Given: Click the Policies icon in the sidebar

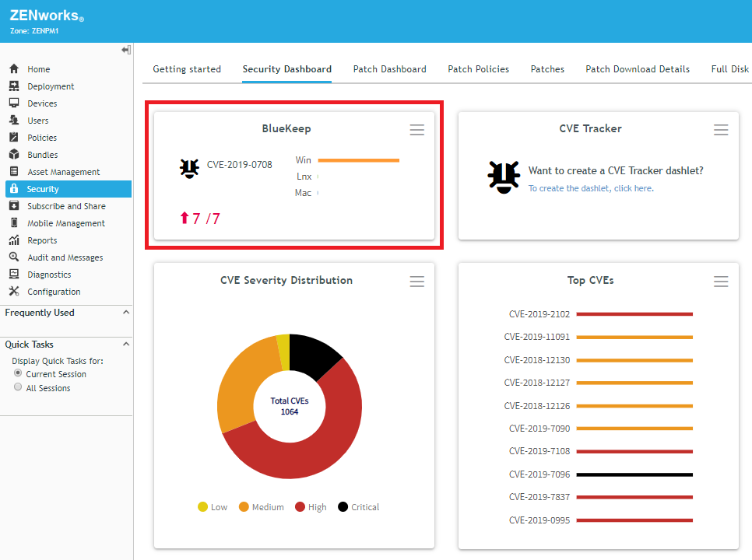Looking at the screenshot, I should pyautogui.click(x=14, y=138).
